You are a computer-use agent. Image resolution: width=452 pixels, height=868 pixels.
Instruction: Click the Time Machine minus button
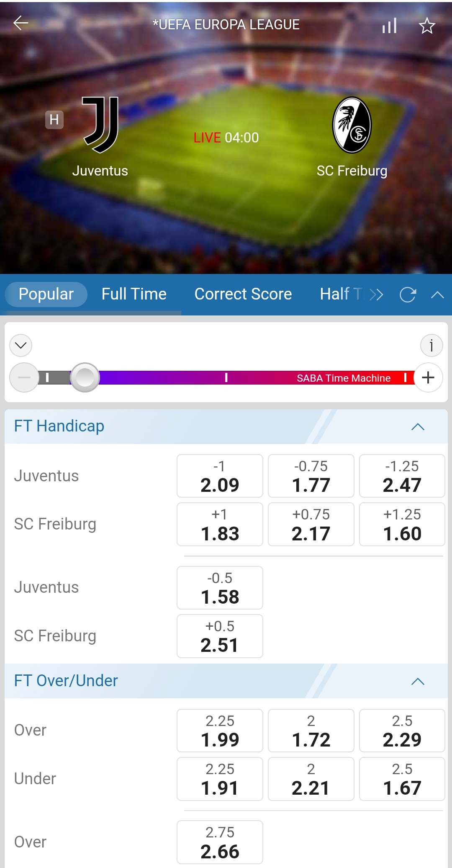[24, 377]
